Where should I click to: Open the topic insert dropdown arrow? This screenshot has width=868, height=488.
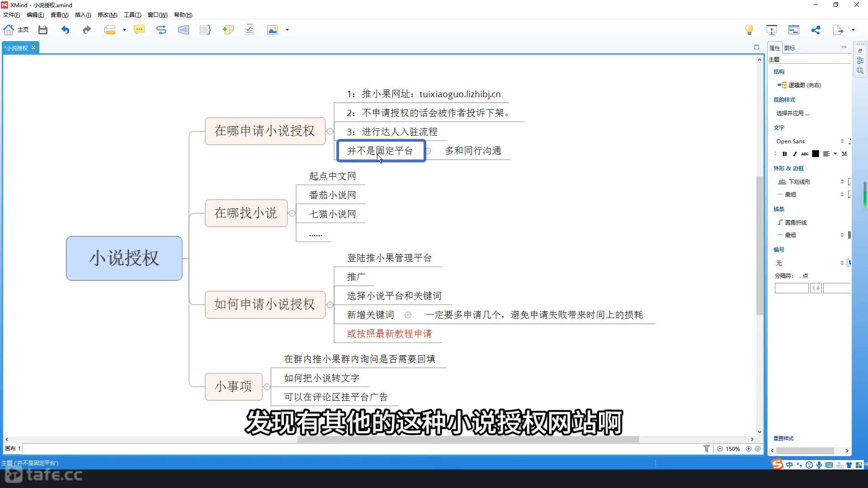click(124, 30)
